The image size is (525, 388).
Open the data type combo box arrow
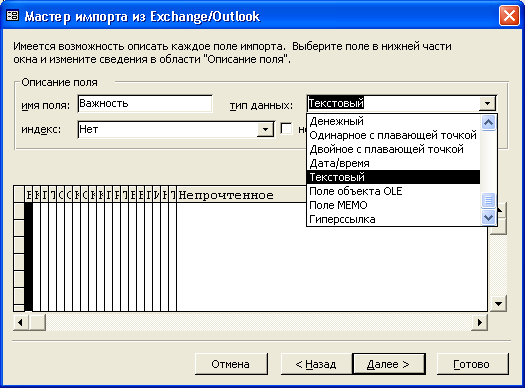click(487, 103)
